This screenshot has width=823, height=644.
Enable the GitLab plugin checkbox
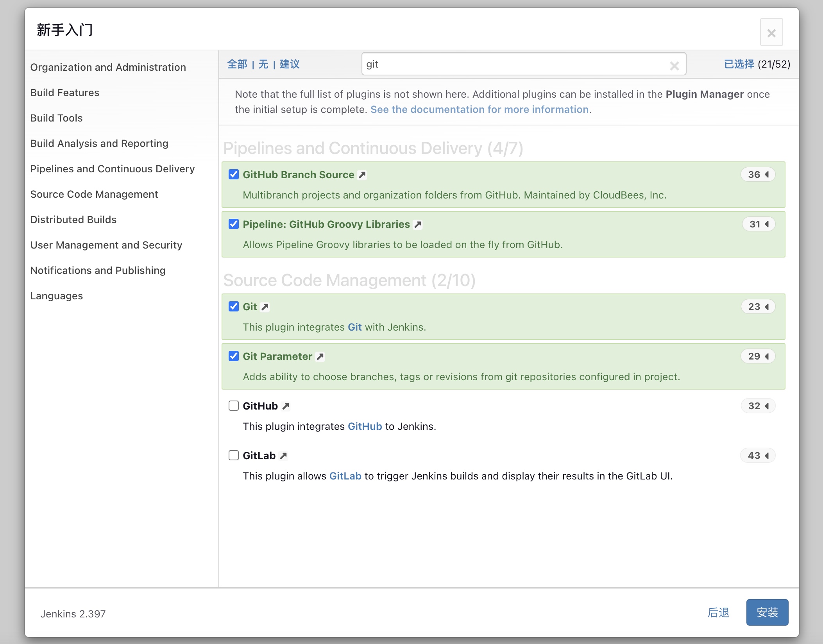tap(234, 455)
